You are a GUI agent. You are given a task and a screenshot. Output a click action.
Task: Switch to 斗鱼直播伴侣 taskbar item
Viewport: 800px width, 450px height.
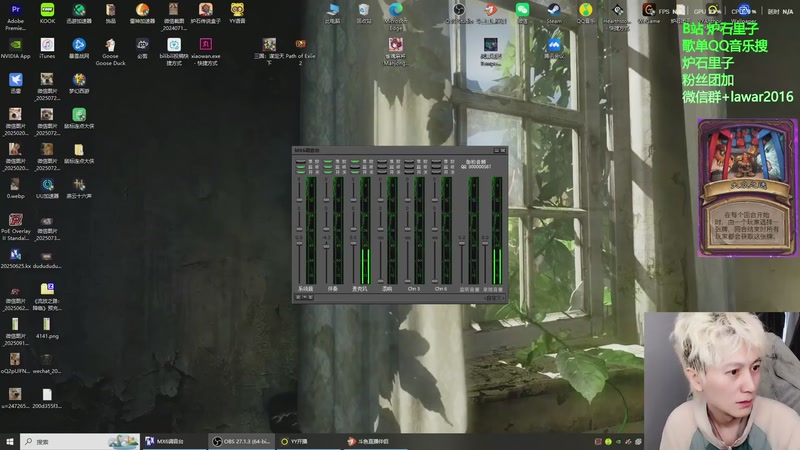(x=374, y=441)
